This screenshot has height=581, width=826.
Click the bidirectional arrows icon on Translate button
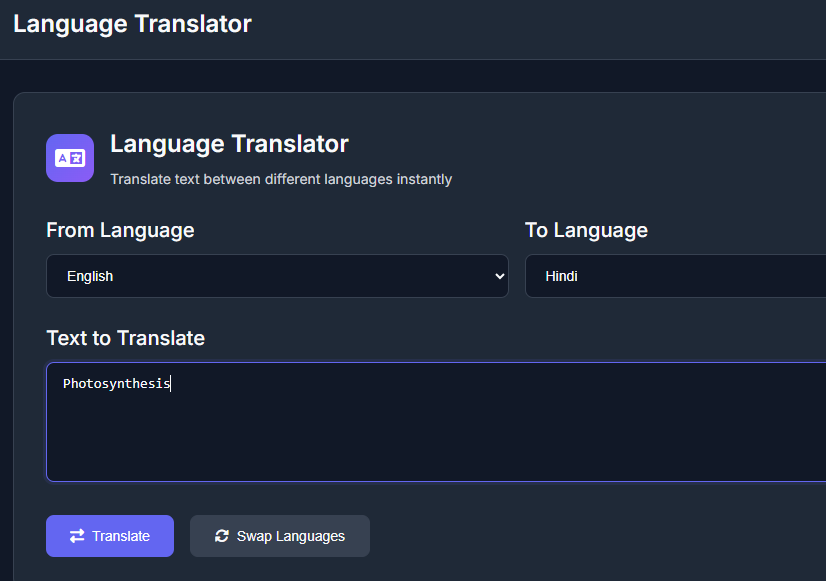coord(78,536)
